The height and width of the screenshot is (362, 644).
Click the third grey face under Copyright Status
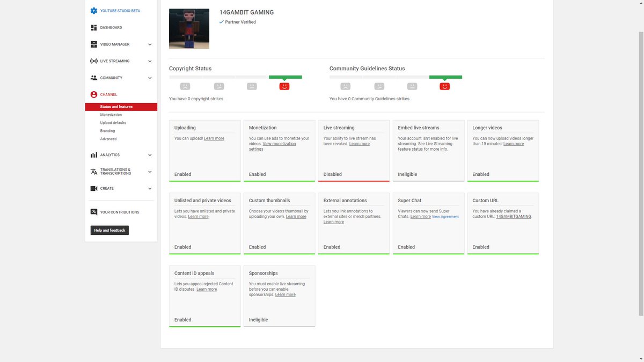252,86
